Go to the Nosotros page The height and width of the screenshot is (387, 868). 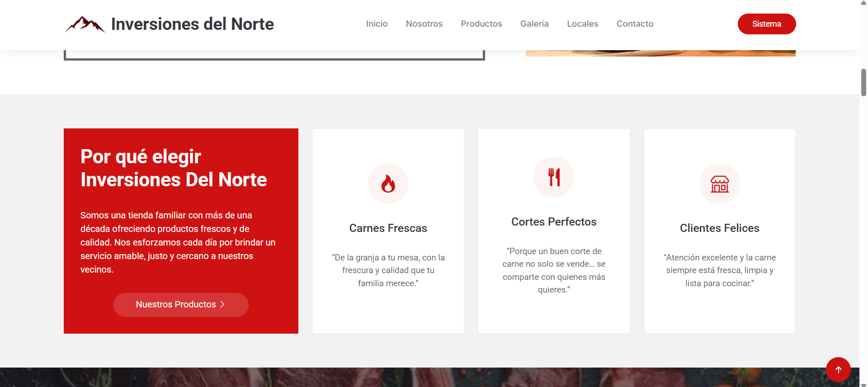coord(424,24)
